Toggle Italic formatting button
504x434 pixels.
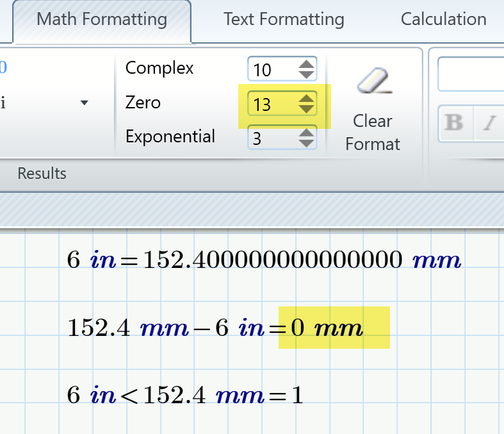[490, 122]
